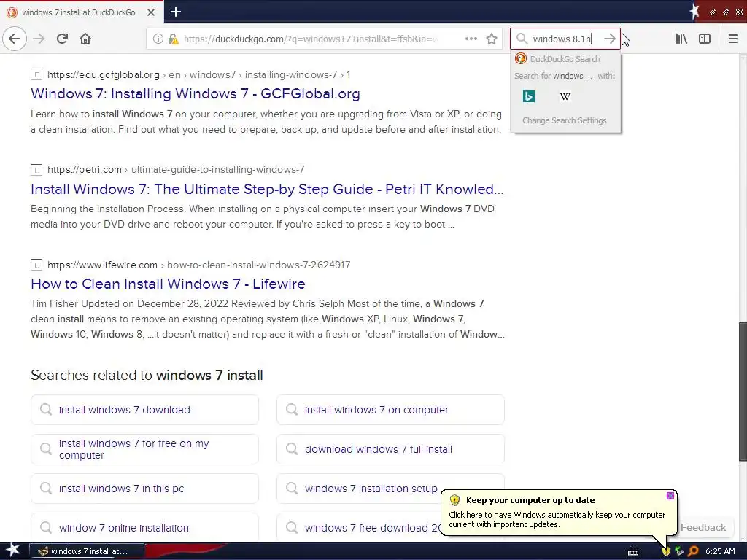Reload the current page

pyautogui.click(x=62, y=39)
